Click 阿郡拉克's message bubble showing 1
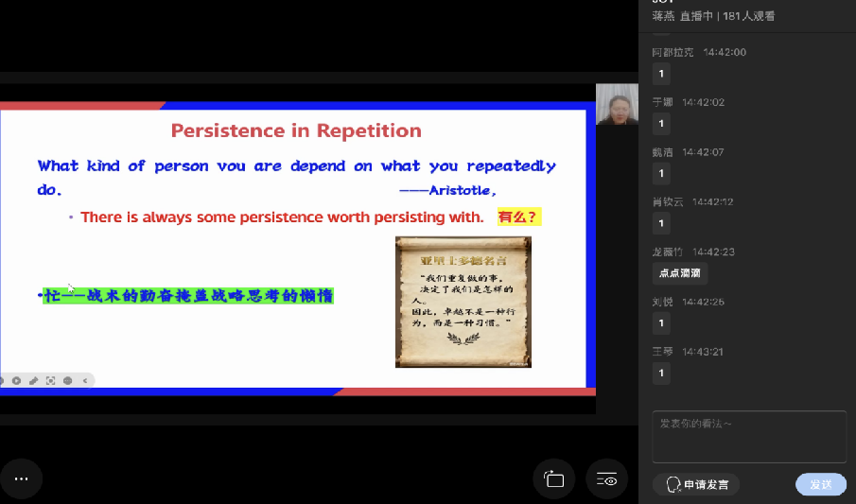The width and height of the screenshot is (856, 504). [661, 74]
